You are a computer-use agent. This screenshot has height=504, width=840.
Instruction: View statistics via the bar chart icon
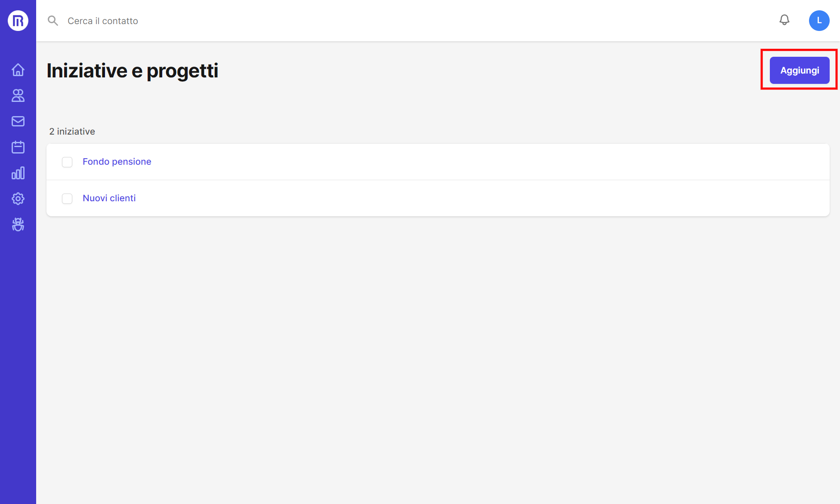point(18,173)
